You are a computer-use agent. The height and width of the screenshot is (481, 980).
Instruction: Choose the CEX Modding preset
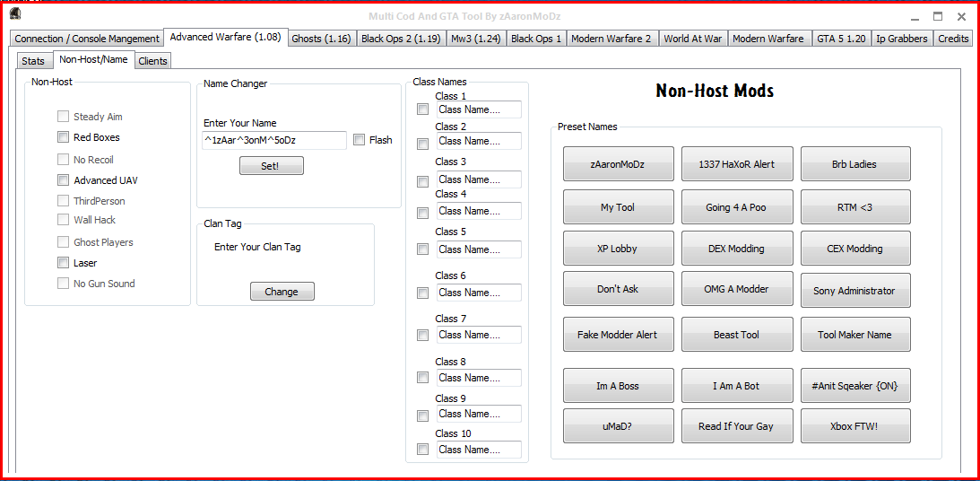coord(855,249)
